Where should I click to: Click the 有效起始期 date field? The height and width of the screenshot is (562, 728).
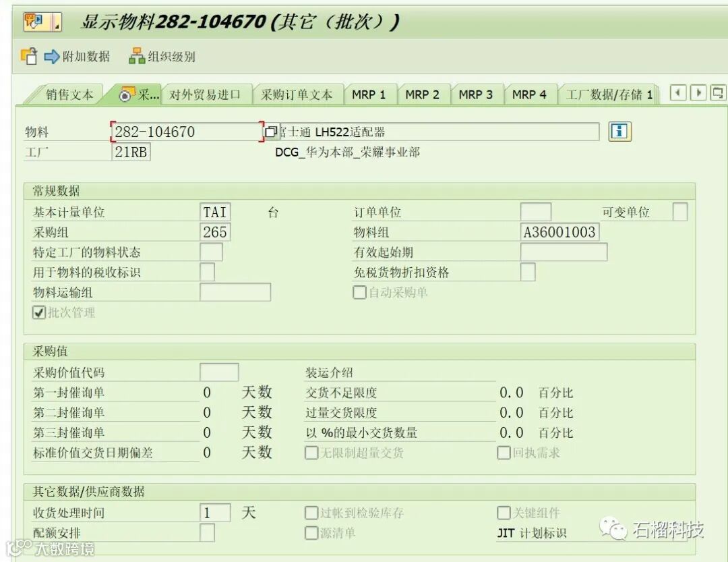click(x=564, y=252)
